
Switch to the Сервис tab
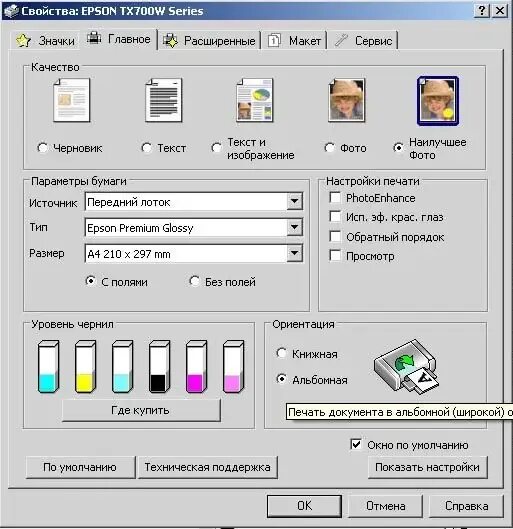[x=363, y=41]
